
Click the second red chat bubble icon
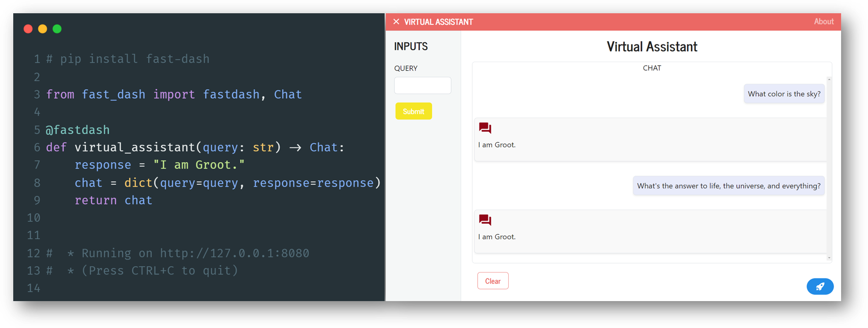[x=485, y=220]
